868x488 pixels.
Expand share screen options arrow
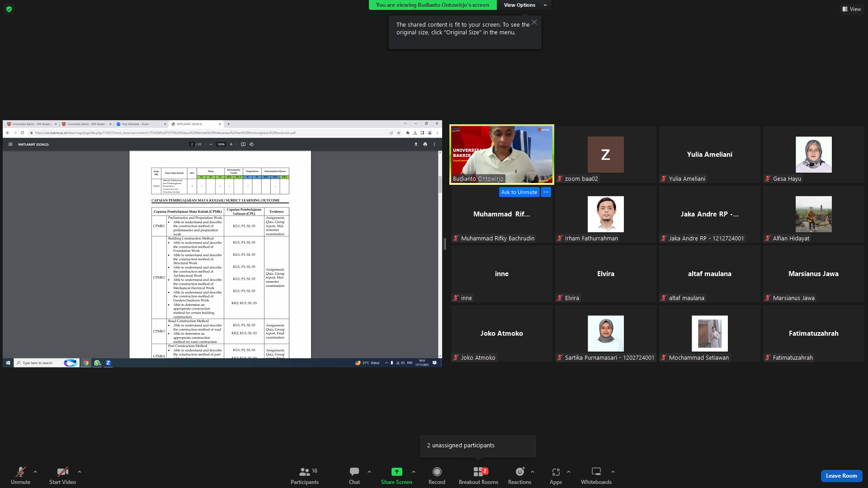click(414, 472)
